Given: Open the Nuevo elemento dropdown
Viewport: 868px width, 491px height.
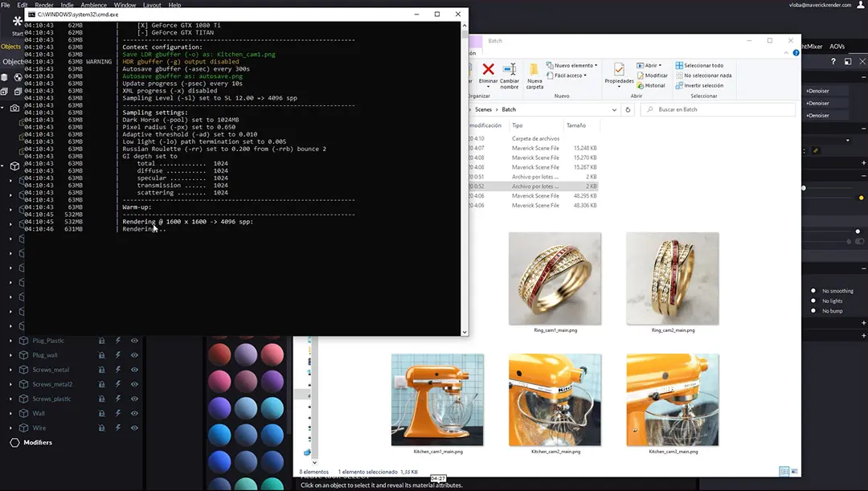Looking at the screenshot, I should (x=574, y=65).
